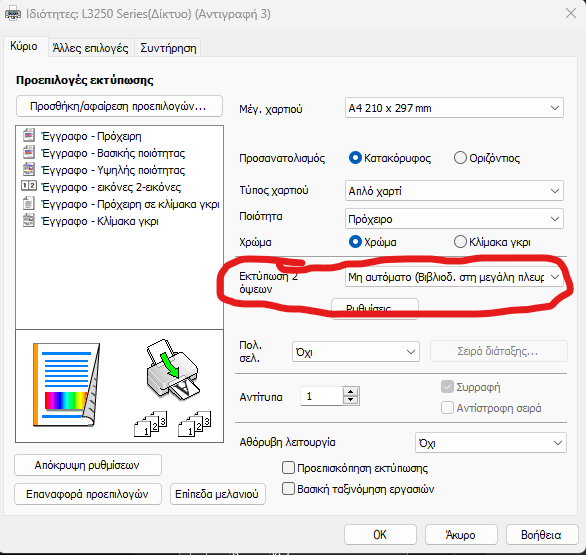Select the Οριζόντιος orientation radio button
The image size is (586, 555).
click(x=460, y=158)
